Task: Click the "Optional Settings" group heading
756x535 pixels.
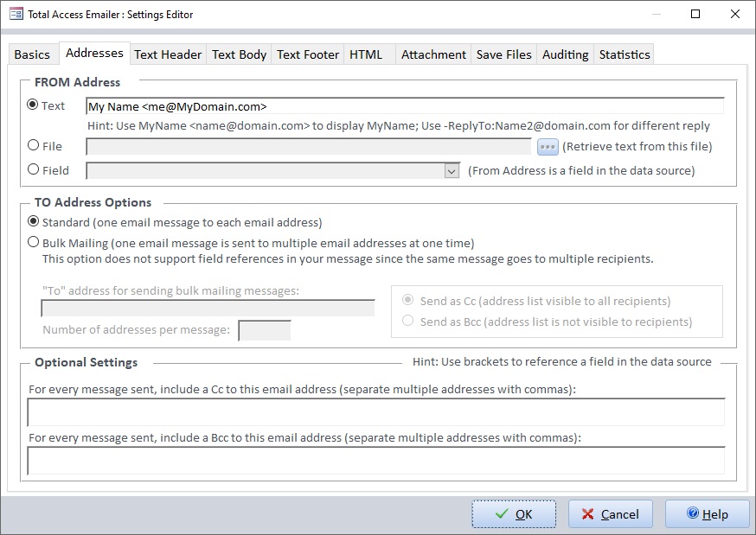Action: (86, 362)
